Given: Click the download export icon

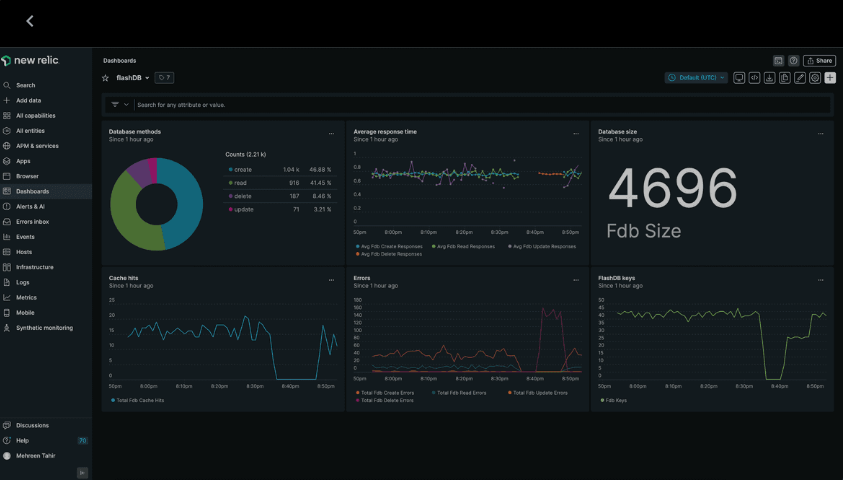Looking at the screenshot, I should click(x=769, y=78).
